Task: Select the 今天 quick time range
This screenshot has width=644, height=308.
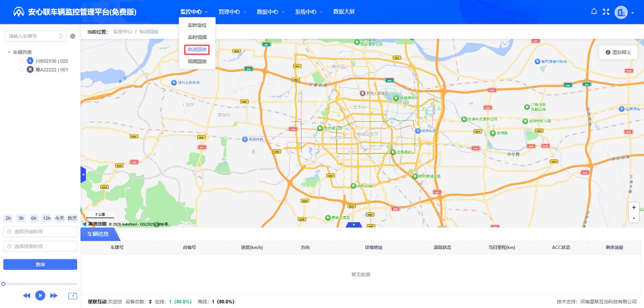Action: point(59,218)
